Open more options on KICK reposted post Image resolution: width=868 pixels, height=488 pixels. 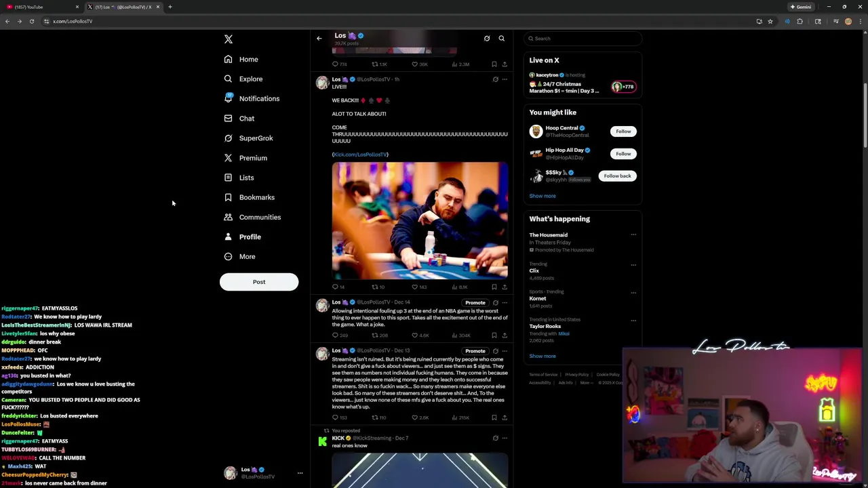pos(505,439)
